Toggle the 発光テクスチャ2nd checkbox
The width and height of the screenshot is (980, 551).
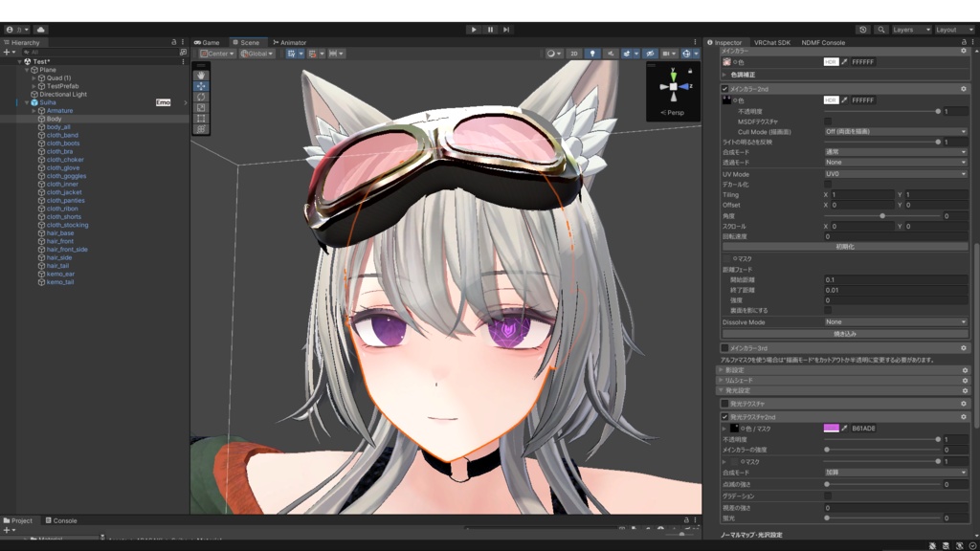[x=725, y=417]
